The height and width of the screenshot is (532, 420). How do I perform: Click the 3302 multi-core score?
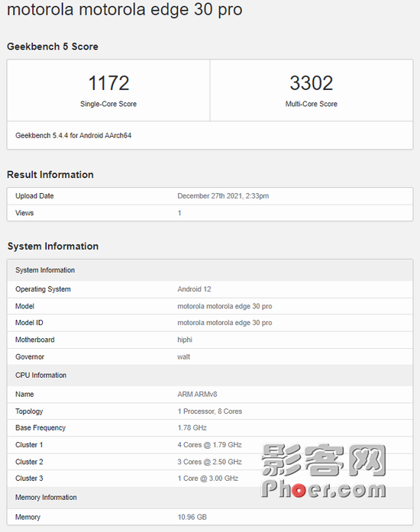[312, 83]
